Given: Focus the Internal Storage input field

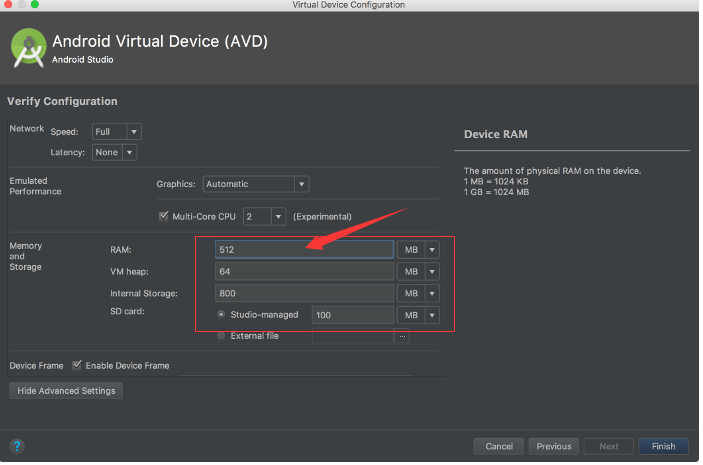Looking at the screenshot, I should pos(304,293).
